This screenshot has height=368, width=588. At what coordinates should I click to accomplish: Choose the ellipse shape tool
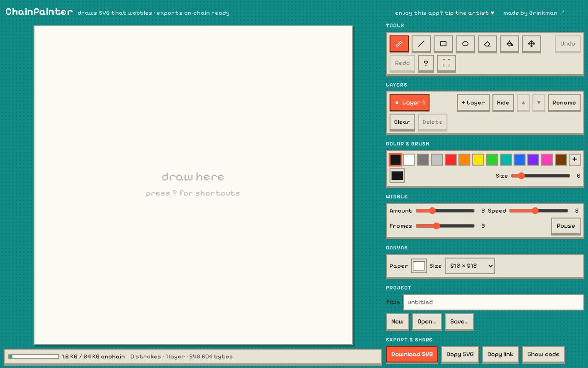click(x=465, y=44)
